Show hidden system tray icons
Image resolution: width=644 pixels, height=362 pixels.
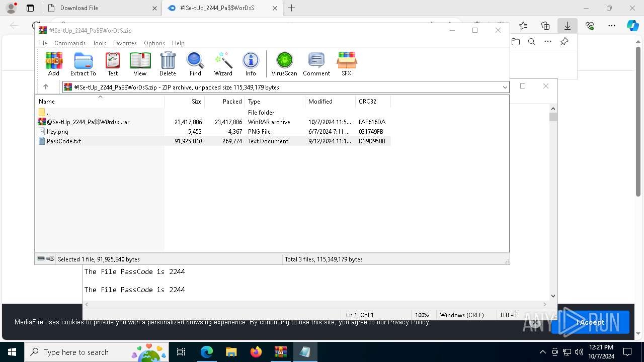(542, 352)
